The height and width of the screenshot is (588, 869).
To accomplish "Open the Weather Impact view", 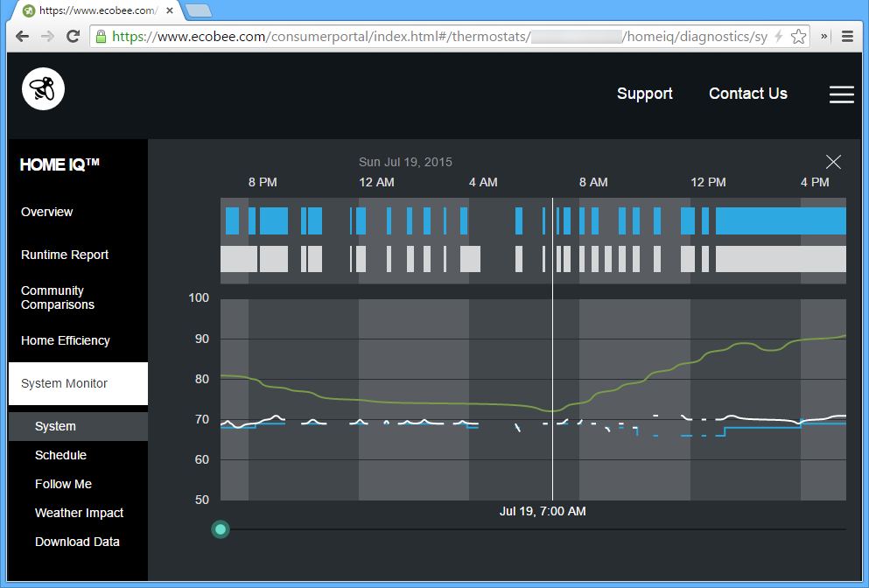I will click(x=79, y=513).
